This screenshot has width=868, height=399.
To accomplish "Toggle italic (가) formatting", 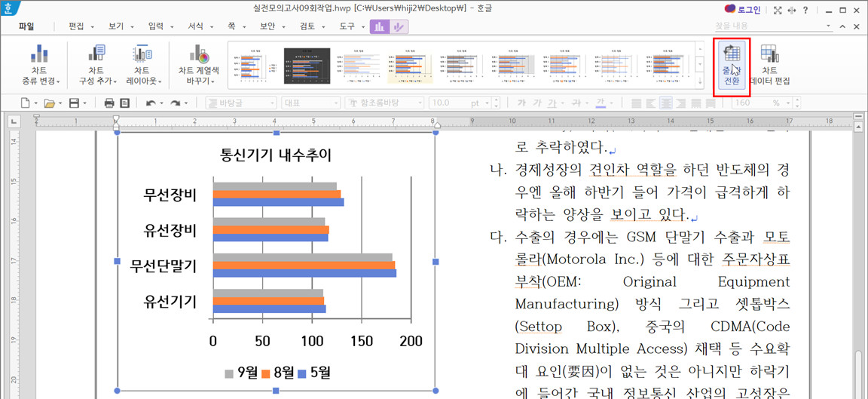I will tap(536, 103).
